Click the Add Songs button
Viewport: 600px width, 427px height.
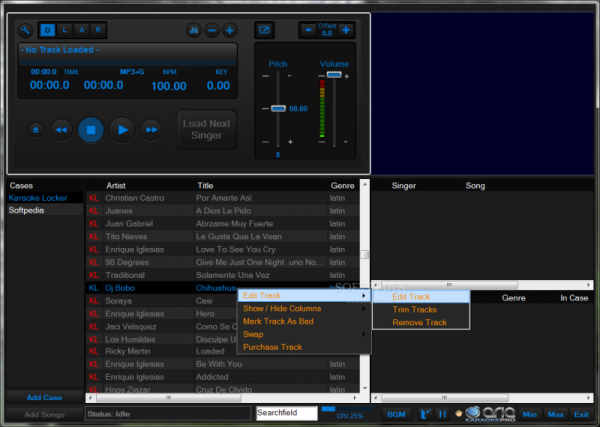[x=45, y=414]
